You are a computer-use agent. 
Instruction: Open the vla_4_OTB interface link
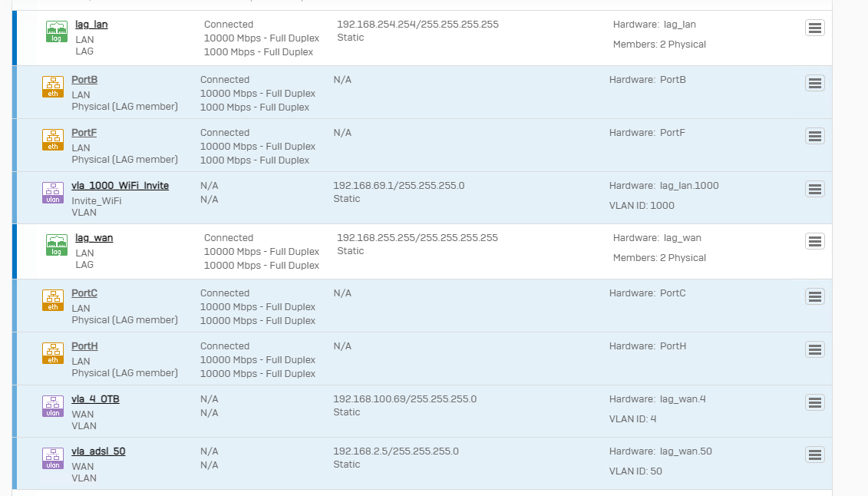coord(95,399)
